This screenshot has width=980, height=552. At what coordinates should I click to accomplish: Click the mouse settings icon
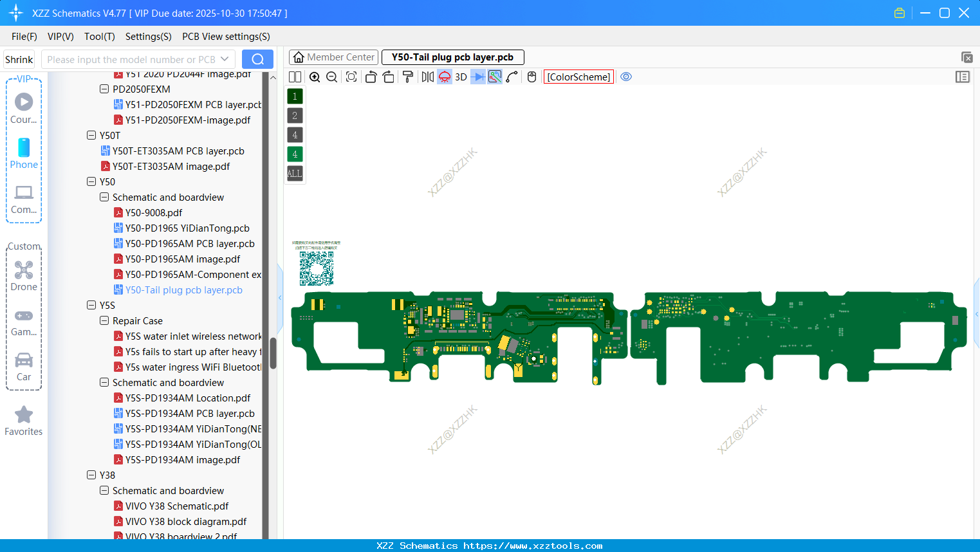[531, 77]
